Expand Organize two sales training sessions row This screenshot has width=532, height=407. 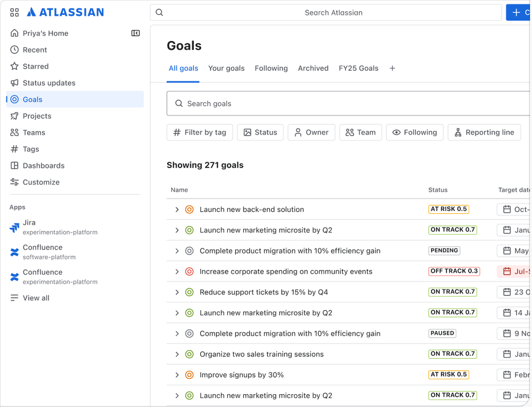click(177, 354)
